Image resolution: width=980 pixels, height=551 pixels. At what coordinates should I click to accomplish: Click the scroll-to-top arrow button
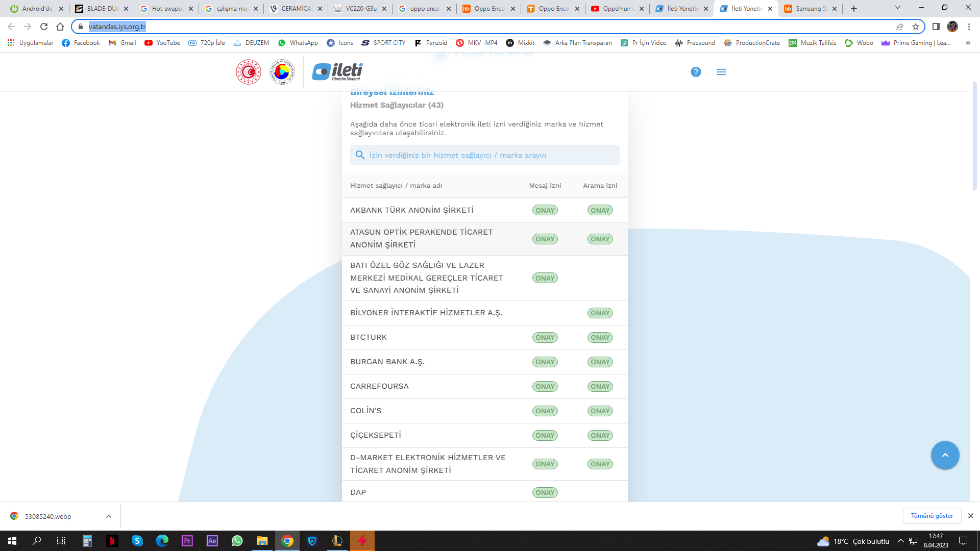point(945,455)
